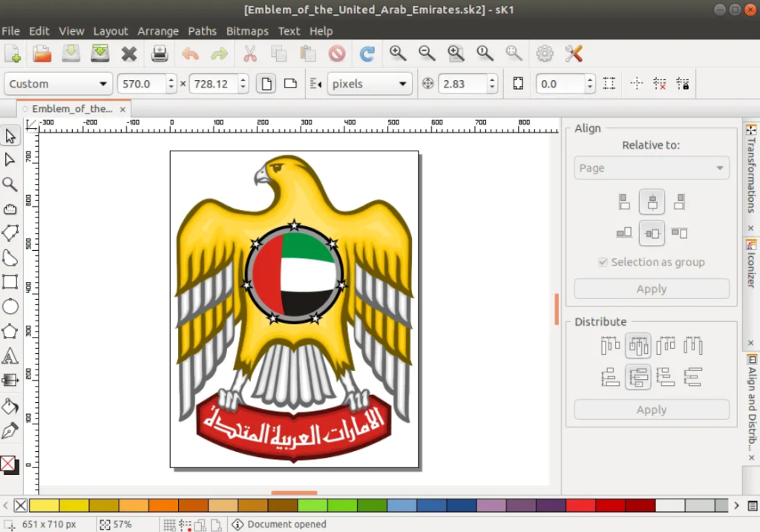Click Apply in the Distribute section
This screenshot has width=760, height=532.
pos(652,410)
